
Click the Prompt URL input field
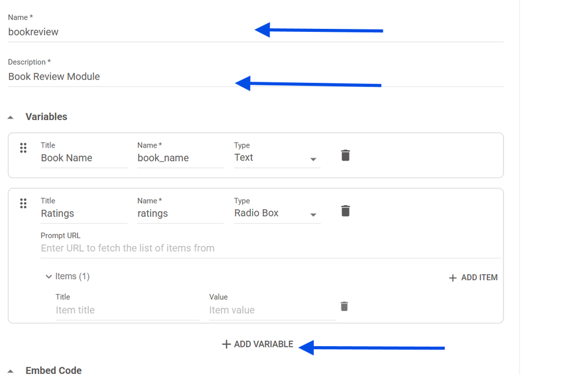pos(270,248)
